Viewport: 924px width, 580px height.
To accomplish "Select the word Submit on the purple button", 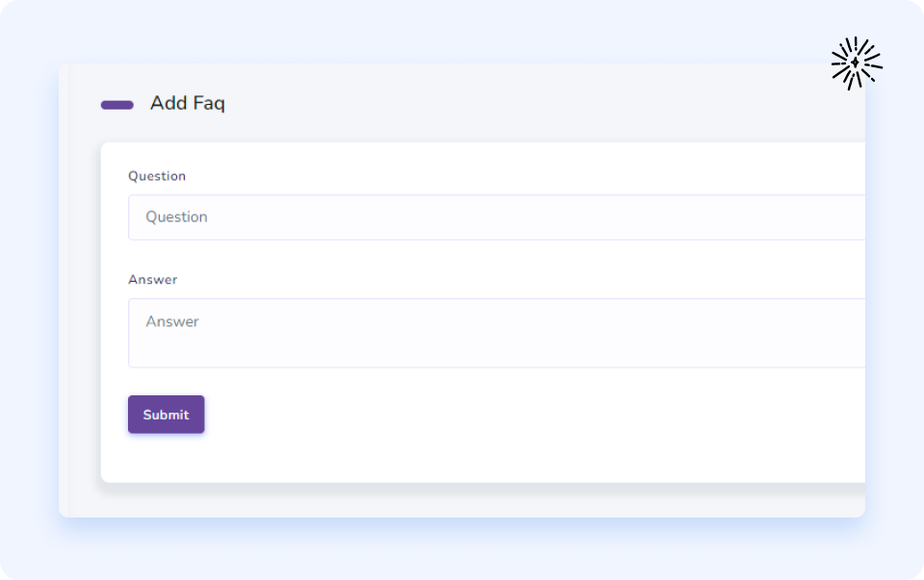I will point(167,416).
